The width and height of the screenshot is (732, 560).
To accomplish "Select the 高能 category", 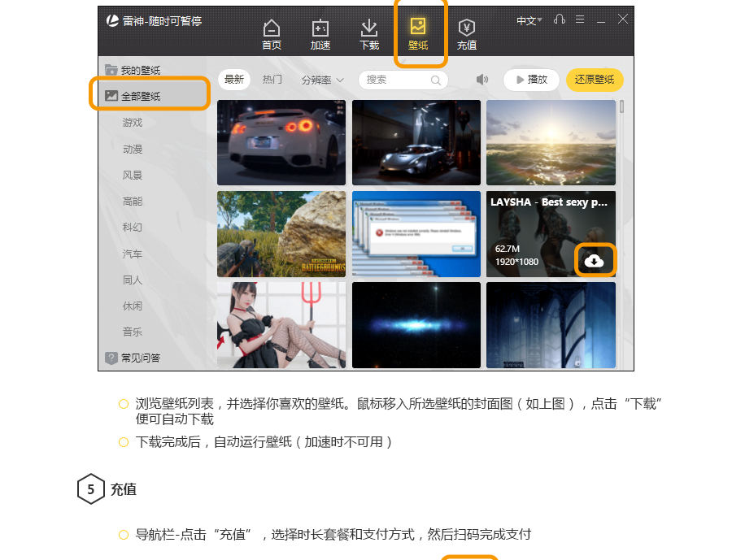I will (x=133, y=201).
